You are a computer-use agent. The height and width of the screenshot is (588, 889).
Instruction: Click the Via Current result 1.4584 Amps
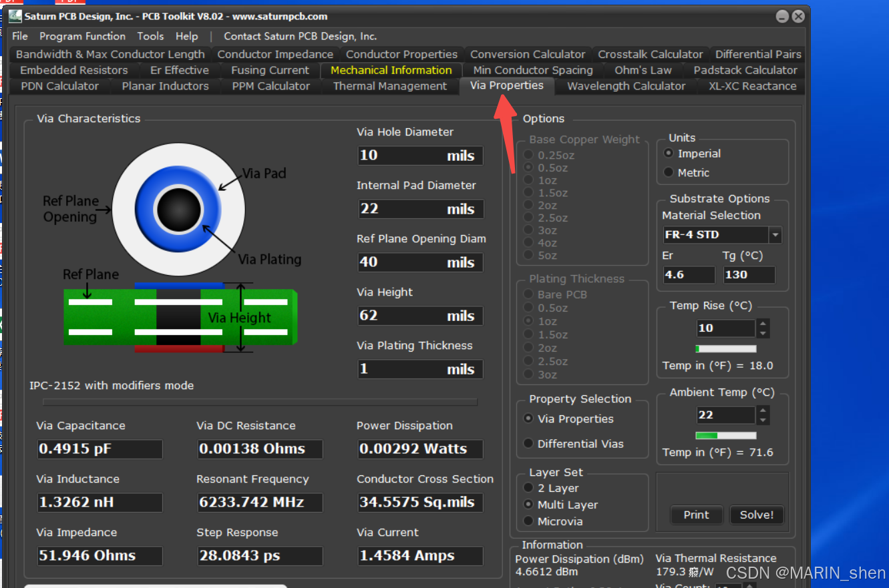tap(420, 556)
